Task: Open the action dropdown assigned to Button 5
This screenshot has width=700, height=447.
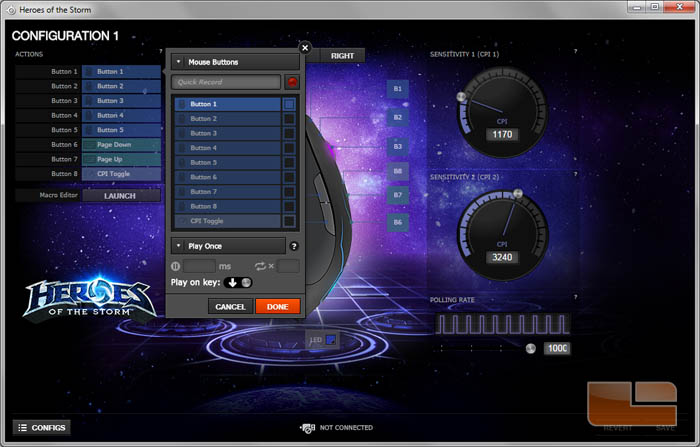Action: point(121,130)
